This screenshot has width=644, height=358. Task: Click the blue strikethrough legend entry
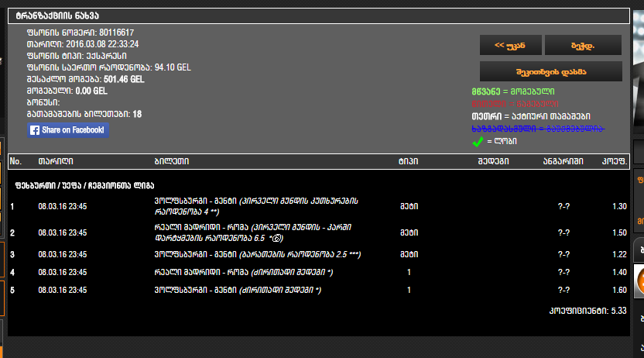tap(538, 129)
